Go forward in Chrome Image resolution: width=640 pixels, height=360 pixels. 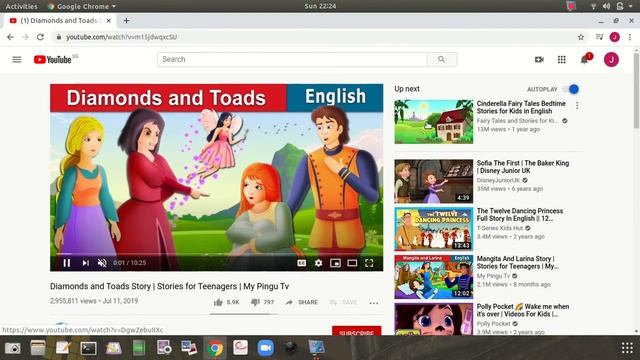pos(25,37)
